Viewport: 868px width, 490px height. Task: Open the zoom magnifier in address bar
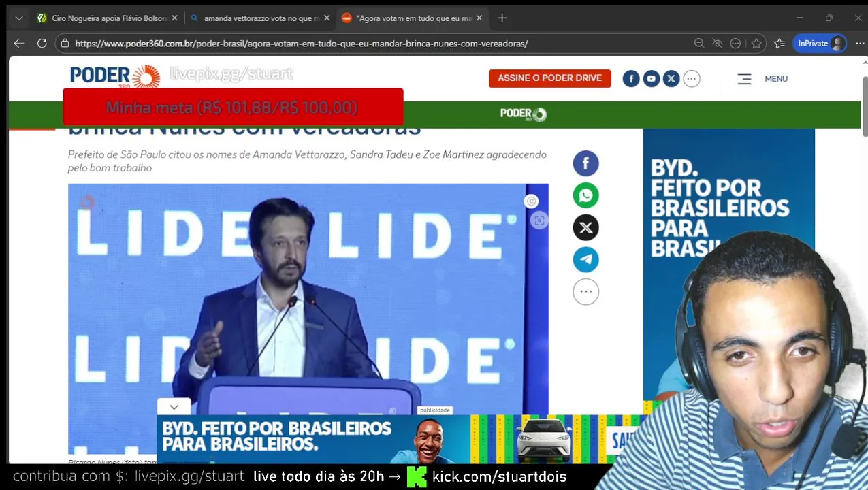pos(699,44)
